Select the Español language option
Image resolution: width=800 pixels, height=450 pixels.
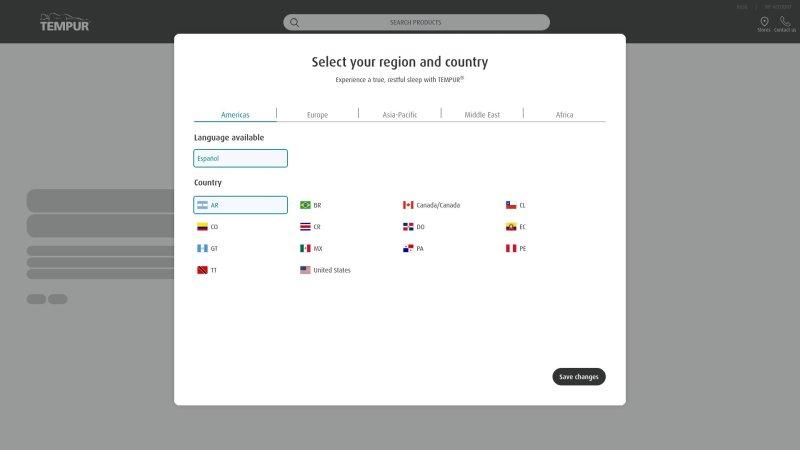tap(240, 158)
